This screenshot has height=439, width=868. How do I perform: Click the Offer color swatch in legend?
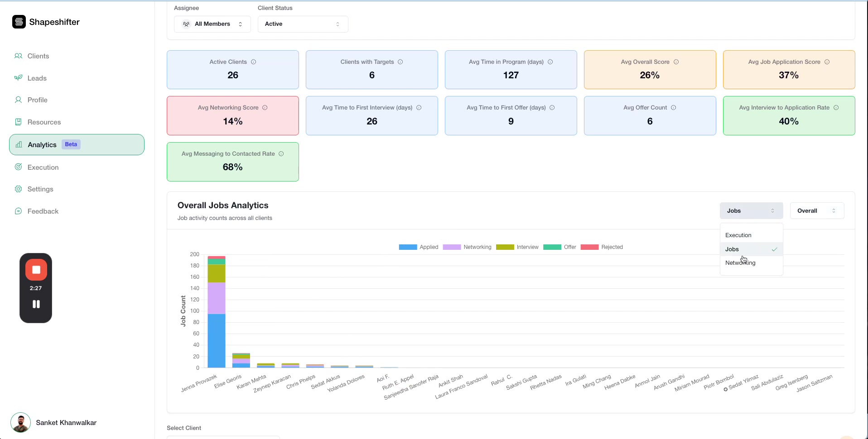pos(553,247)
